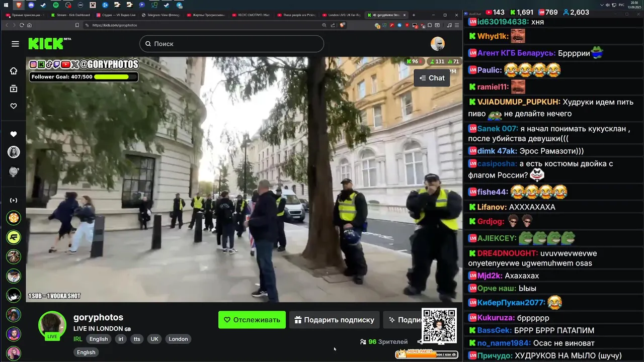Switch to These people are F*cking tab

pos(297,15)
